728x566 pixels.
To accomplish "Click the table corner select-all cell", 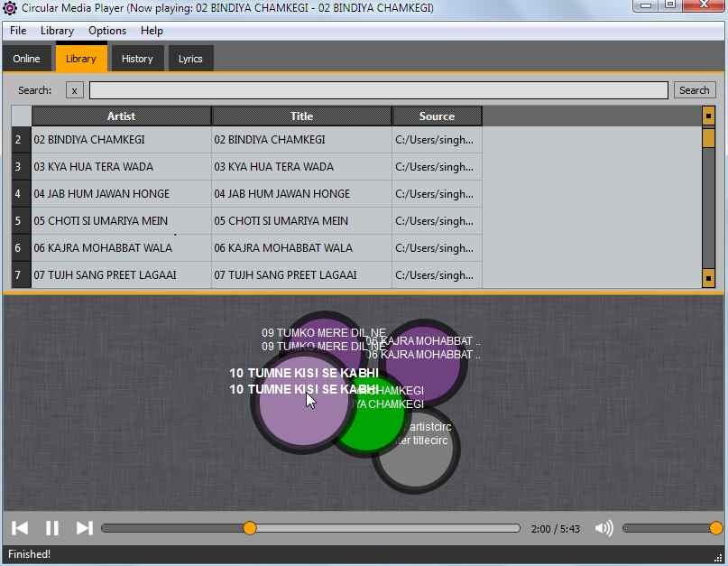I will coord(22,116).
